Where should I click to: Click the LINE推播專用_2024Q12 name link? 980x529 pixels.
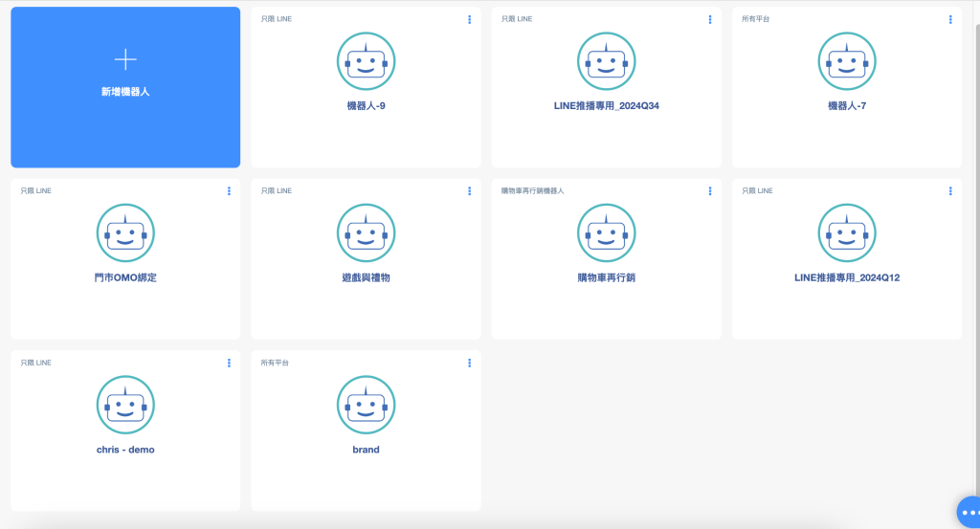coord(847,277)
